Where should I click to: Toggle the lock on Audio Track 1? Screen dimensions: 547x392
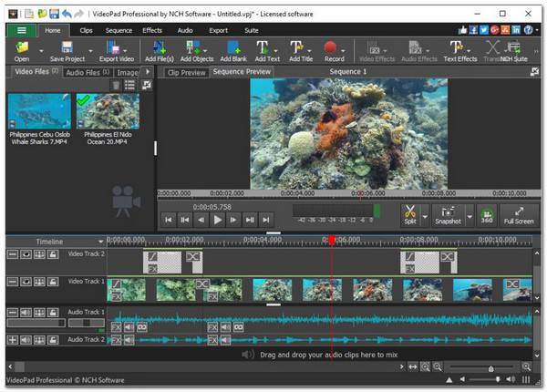click(x=53, y=313)
